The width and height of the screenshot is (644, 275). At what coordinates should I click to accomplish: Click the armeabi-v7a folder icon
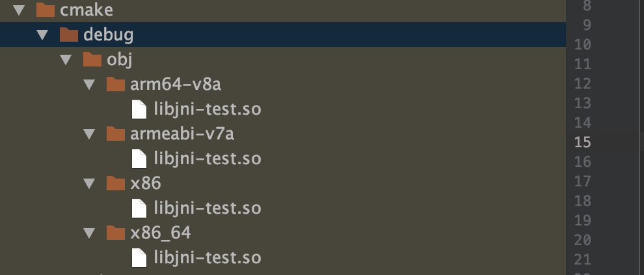coord(115,134)
